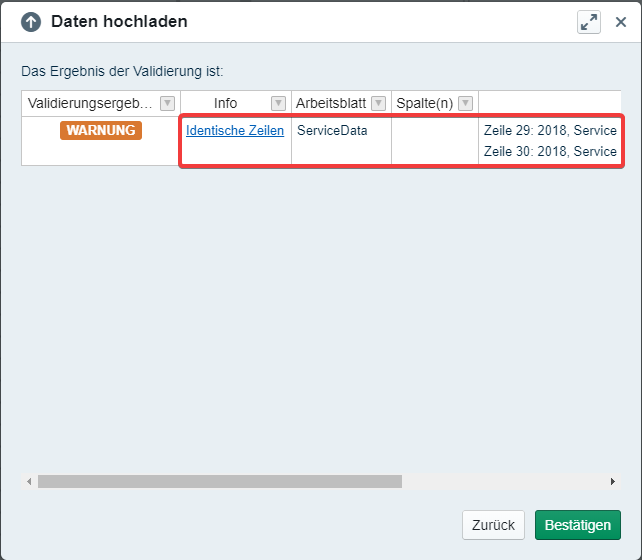
Task: Select the Zeile 29 detail entry
Action: [x=550, y=131]
